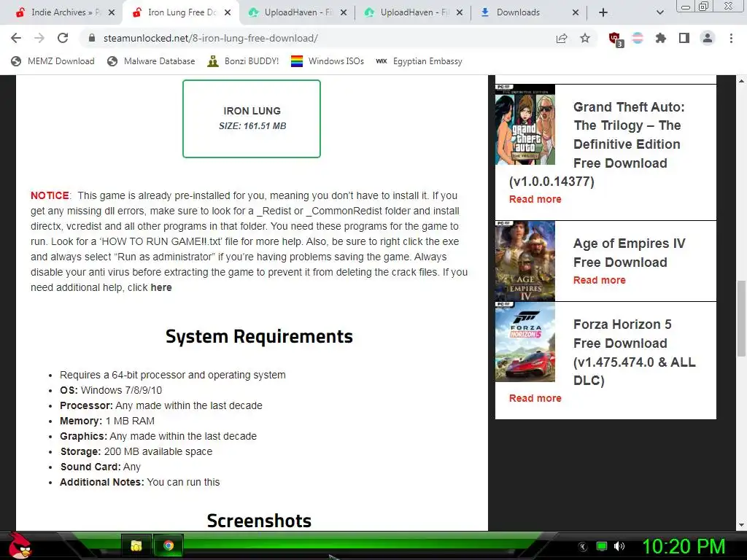
Task: Open File Explorer from the taskbar
Action: [x=136, y=545]
